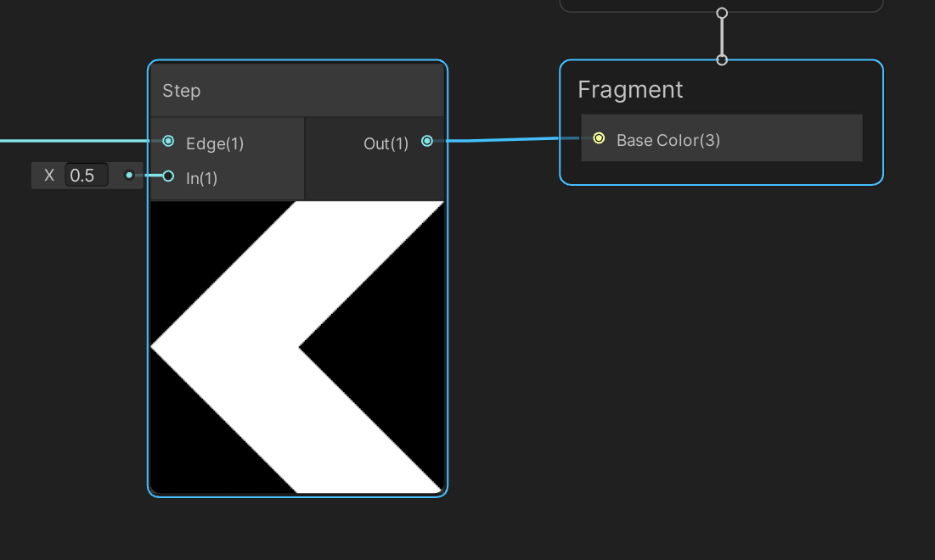Click the yellow port ring beside Base Color(3)
Image resolution: width=935 pixels, height=560 pixels.
[599, 137]
